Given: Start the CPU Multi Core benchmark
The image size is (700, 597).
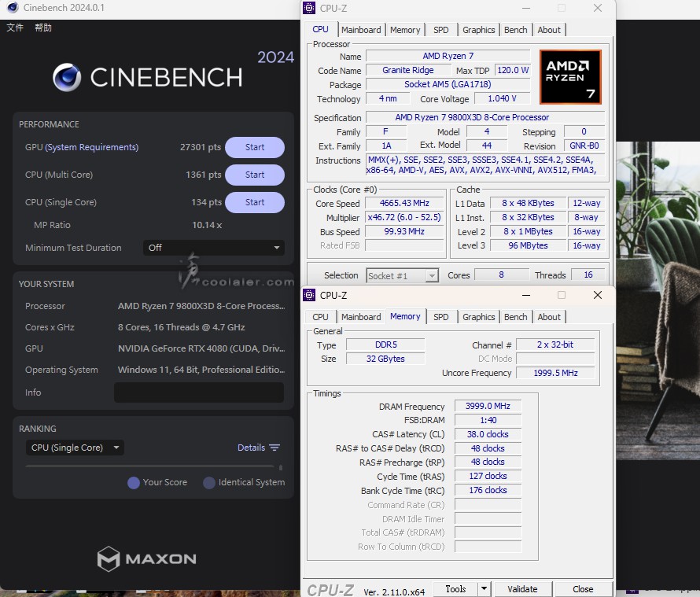Looking at the screenshot, I should click(x=255, y=175).
